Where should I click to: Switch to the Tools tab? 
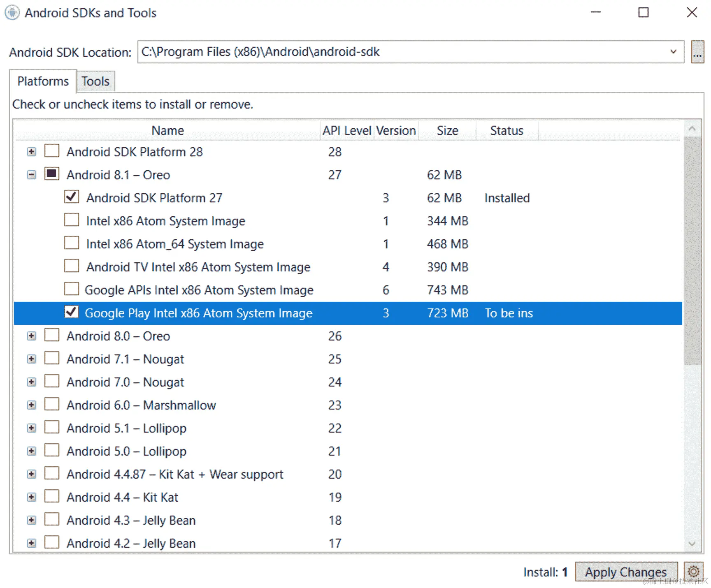[x=95, y=81]
